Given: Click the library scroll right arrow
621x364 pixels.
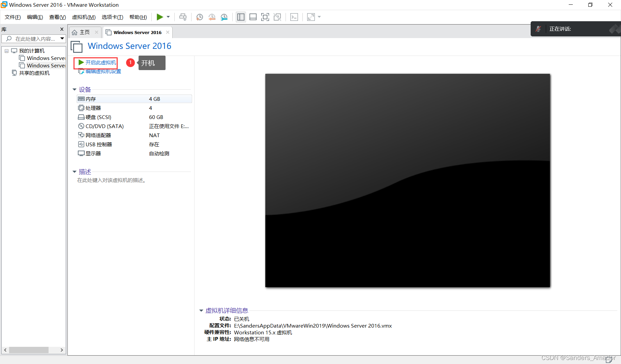Looking at the screenshot, I should [62, 350].
